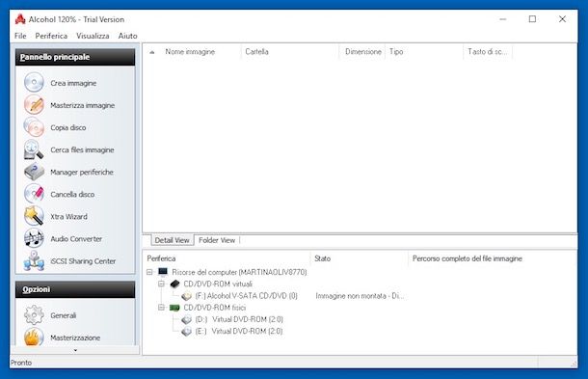Click the Immagine non montata status text

point(360,296)
